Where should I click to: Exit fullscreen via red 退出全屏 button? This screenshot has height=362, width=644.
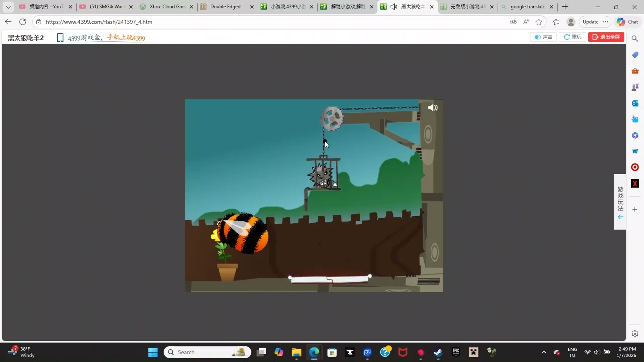pyautogui.click(x=606, y=37)
